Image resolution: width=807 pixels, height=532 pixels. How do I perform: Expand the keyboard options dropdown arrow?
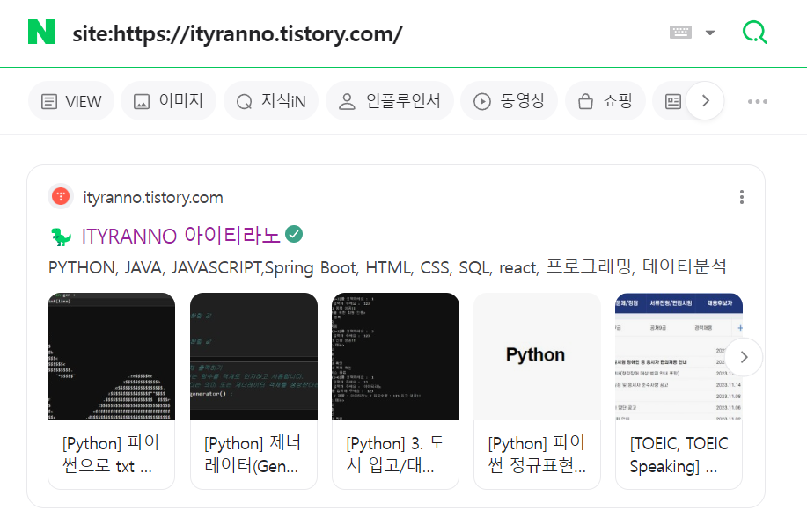click(x=710, y=33)
